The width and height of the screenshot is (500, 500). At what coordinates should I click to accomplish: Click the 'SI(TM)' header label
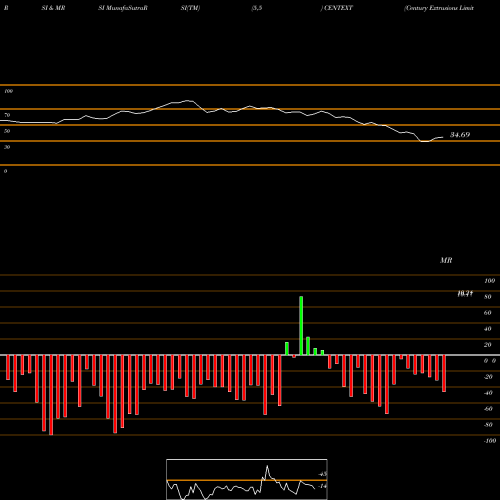click(190, 8)
